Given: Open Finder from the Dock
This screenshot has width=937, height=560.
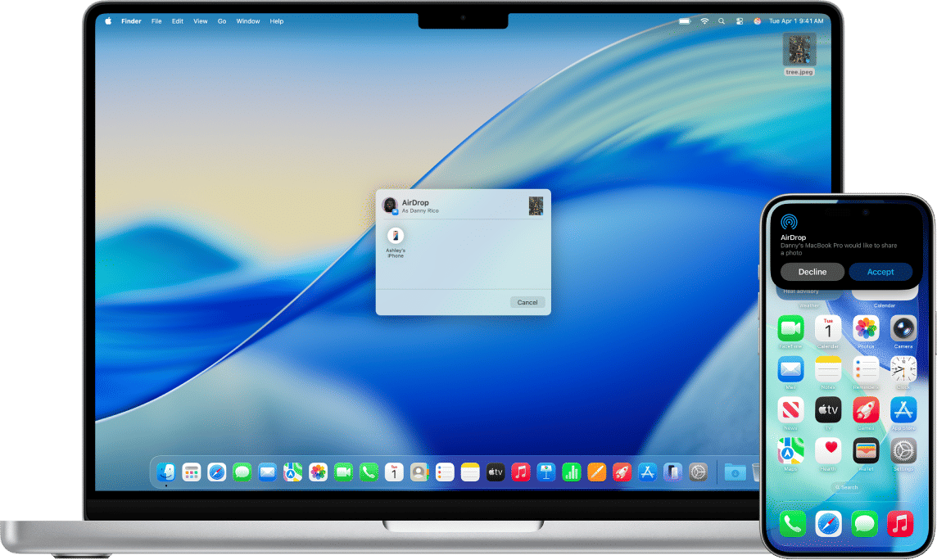Looking at the screenshot, I should pos(166,472).
